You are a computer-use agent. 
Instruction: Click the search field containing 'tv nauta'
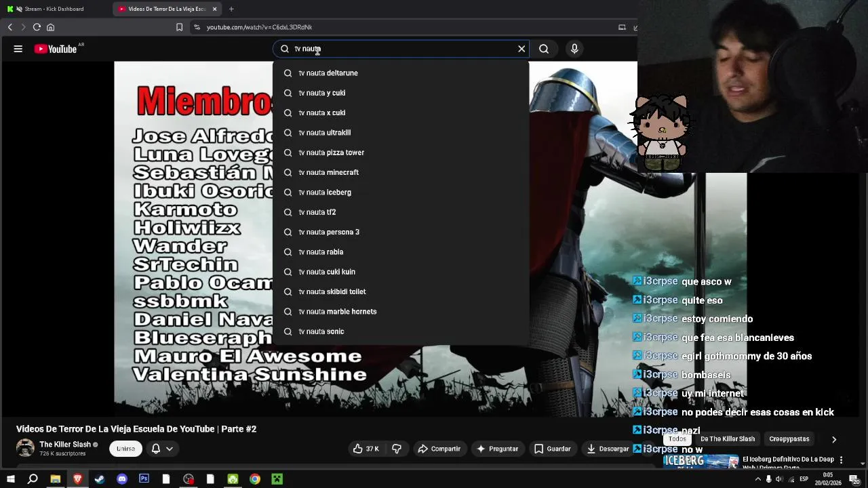point(401,49)
